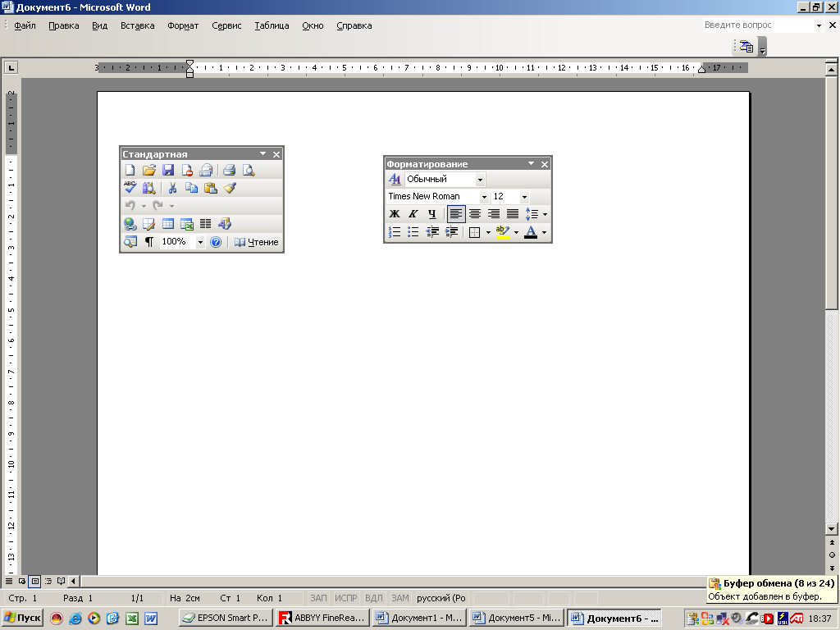Open the Формат menu
The image size is (840, 630).
tap(183, 25)
